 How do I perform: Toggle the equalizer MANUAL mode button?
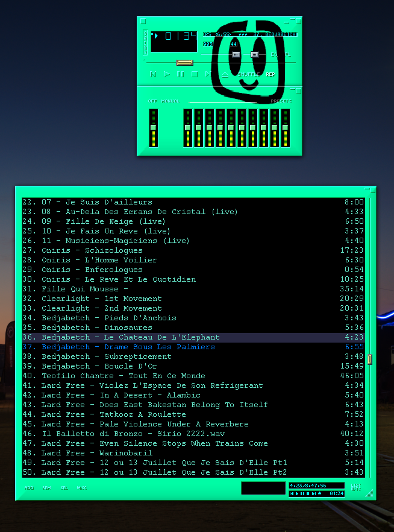[x=170, y=101]
